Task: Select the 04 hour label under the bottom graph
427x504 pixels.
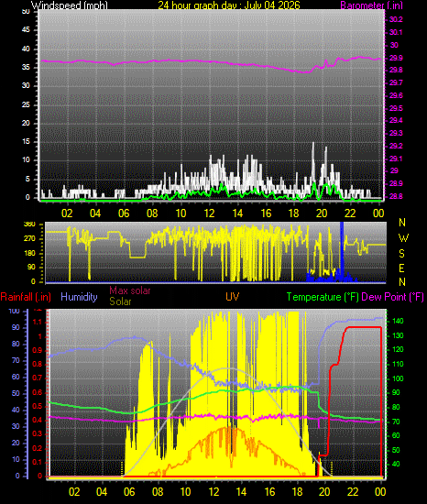Action: [103, 492]
